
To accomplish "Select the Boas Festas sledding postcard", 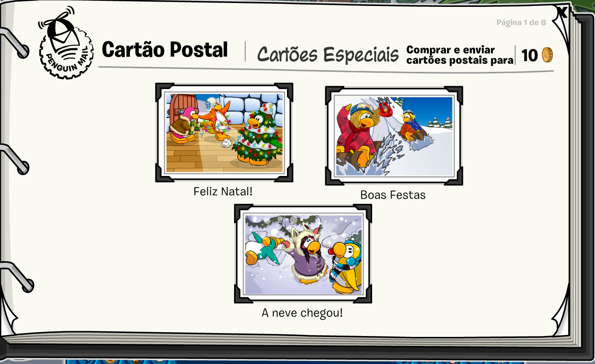I will [x=394, y=136].
